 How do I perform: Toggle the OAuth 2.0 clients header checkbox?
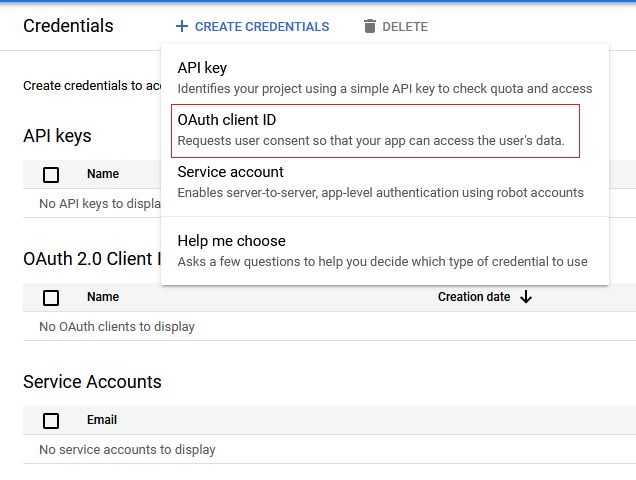(x=51, y=297)
